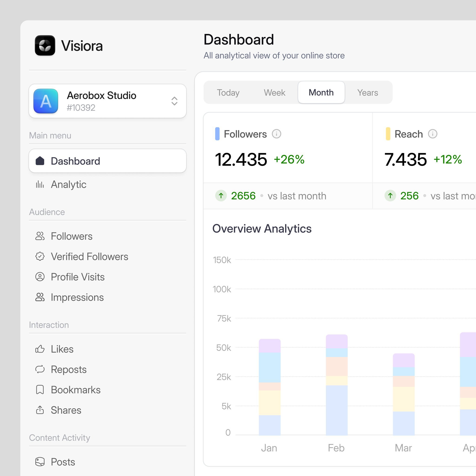
Task: Expand the Aerobox Studio workspace switcher
Action: coord(174,101)
